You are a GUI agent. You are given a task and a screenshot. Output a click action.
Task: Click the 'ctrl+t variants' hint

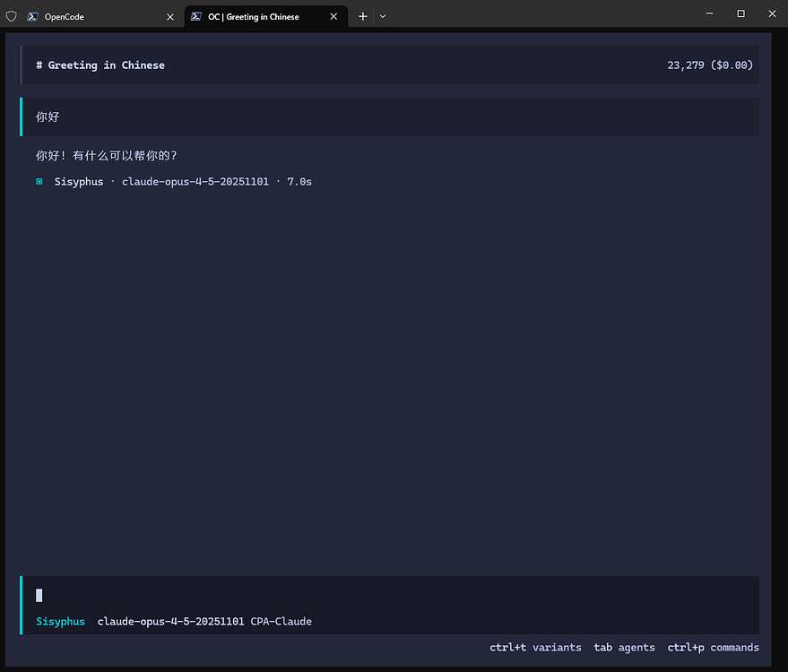click(535, 648)
